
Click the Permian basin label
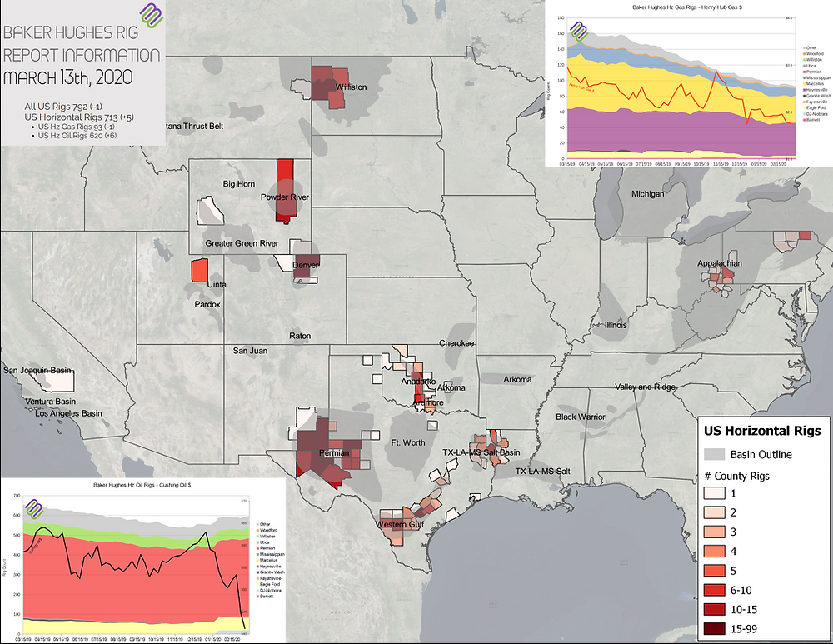[x=334, y=452]
